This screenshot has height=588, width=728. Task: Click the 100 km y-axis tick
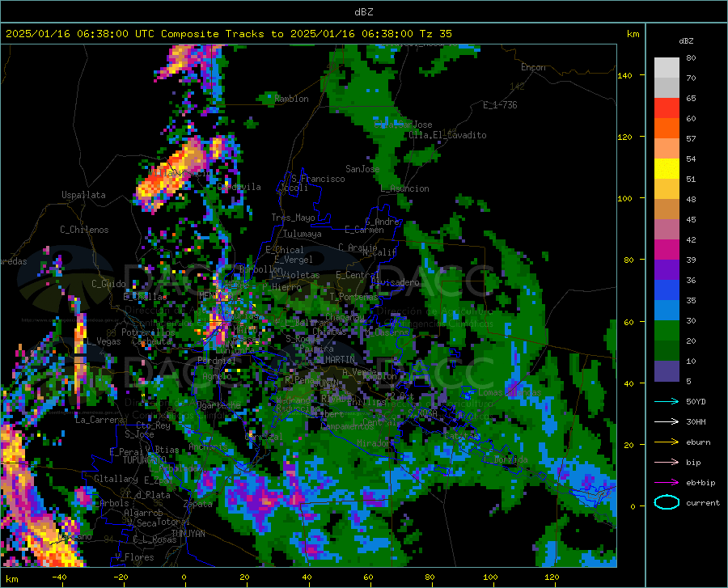click(x=624, y=199)
